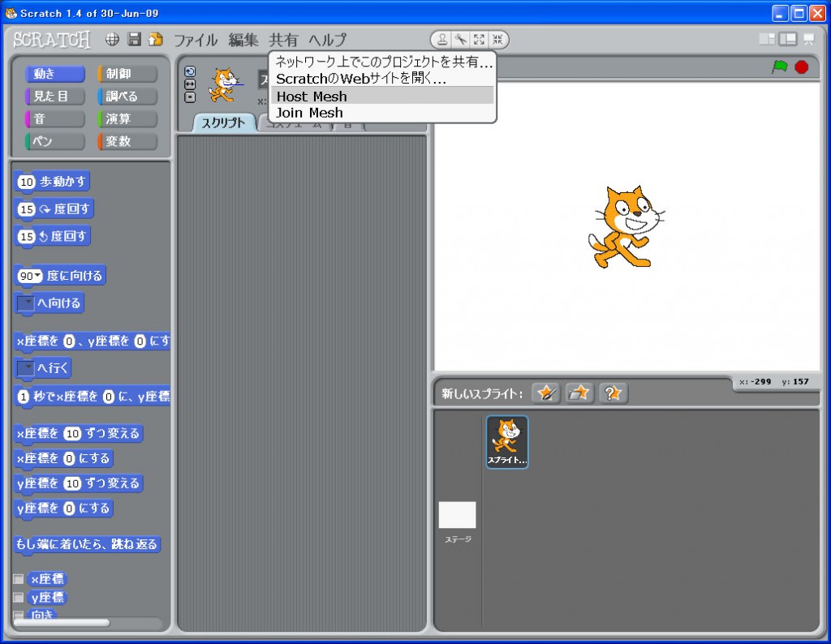
Task: Set rotation style to can rotate
Action: [190, 71]
